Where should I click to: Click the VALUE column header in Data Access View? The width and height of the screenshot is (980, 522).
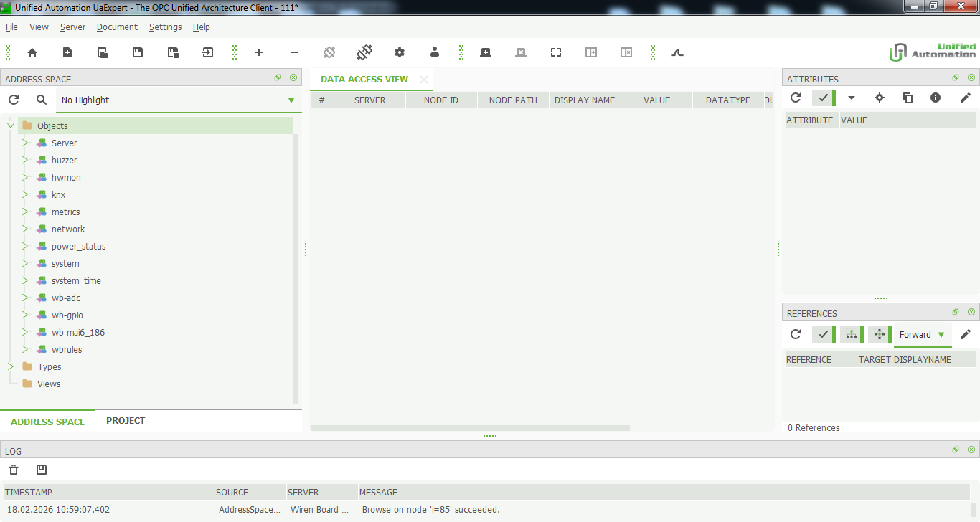point(656,100)
